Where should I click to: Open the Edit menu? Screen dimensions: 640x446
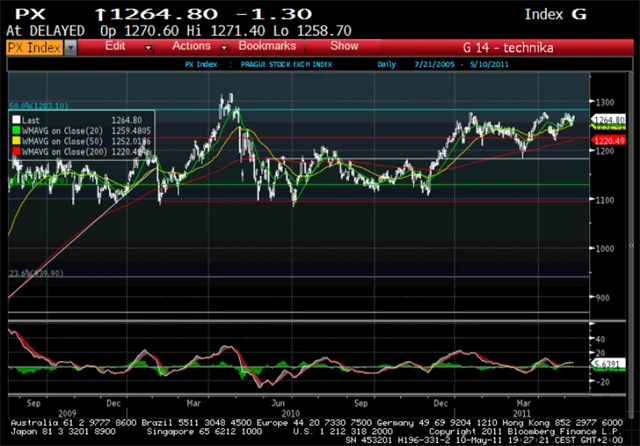115,46
